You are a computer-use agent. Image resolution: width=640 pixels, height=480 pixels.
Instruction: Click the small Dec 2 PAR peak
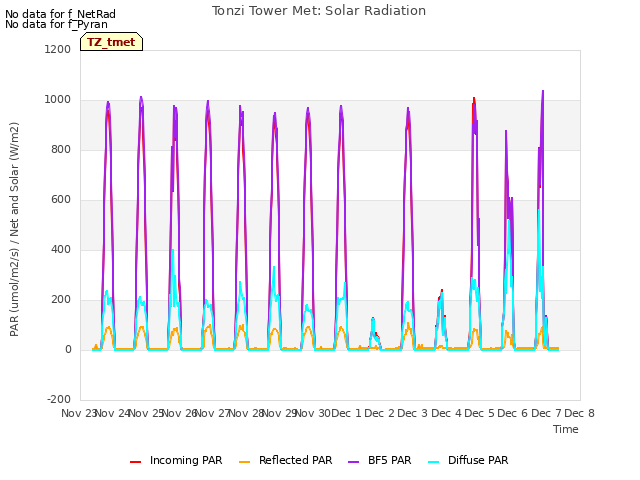coord(373,318)
